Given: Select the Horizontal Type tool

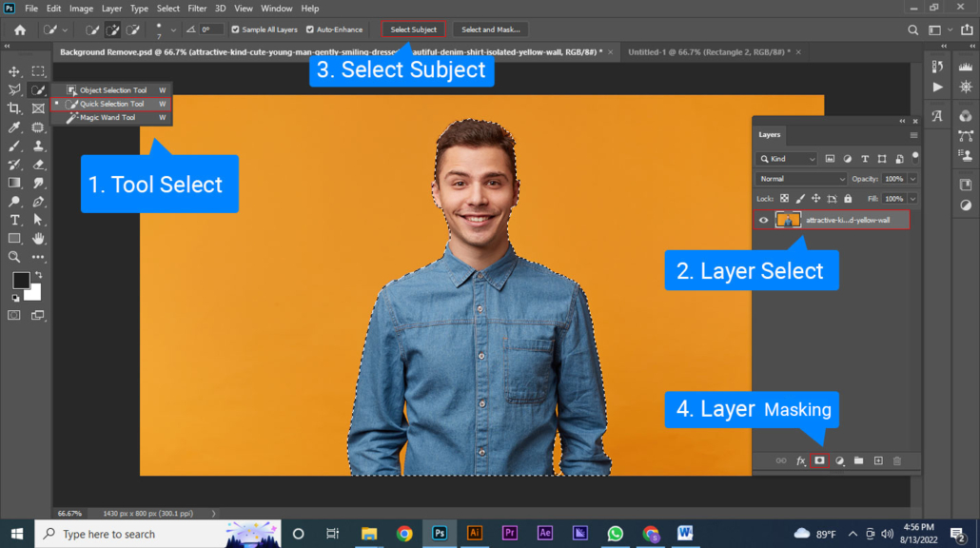Looking at the screenshot, I should coord(14,220).
